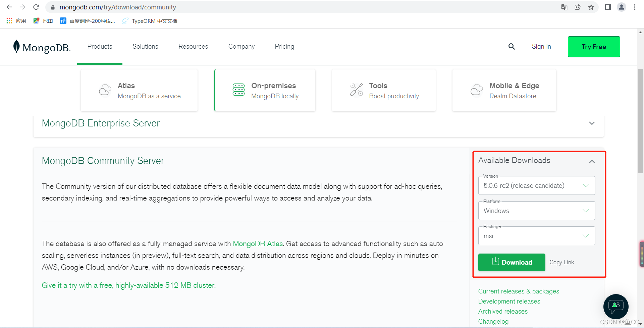Open the TypeORM 中文文档 bookmark
Screen dimensions: 644x328
(x=150, y=21)
